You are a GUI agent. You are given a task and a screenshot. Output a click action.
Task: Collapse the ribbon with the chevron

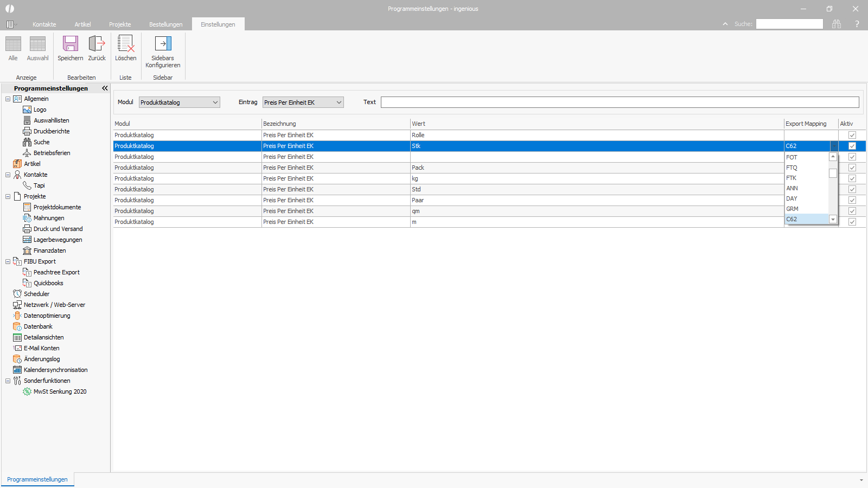point(725,24)
